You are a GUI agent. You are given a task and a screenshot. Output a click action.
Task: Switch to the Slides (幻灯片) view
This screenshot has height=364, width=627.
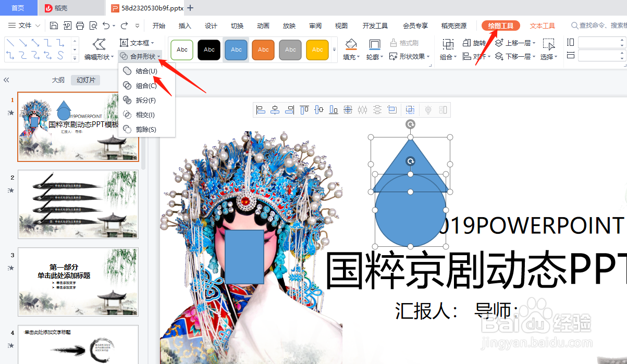(x=85, y=80)
